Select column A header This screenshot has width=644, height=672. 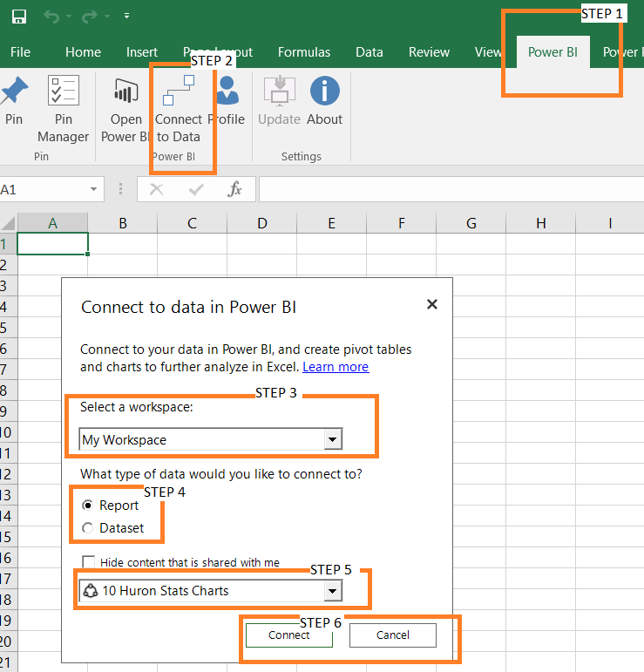pos(52,223)
